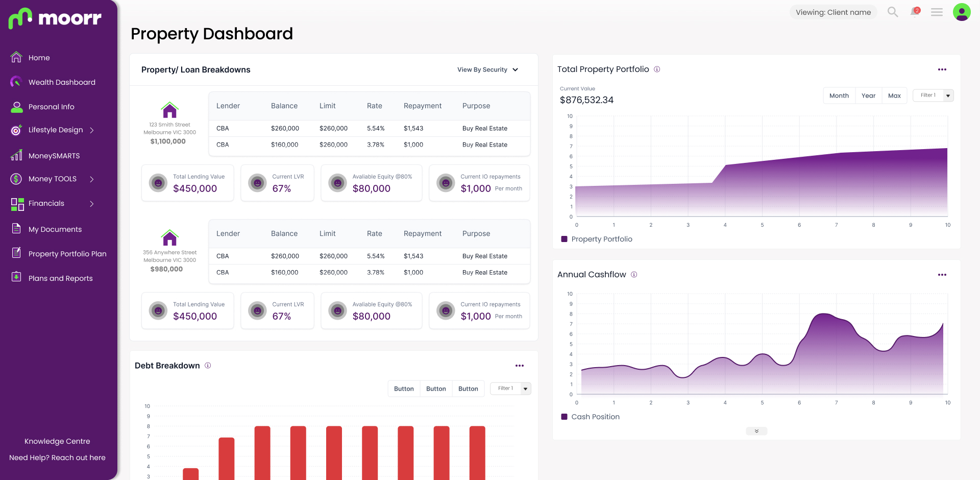Viewport: 980px width, 480px height.
Task: Click info icon beside Debt Breakdown
Action: click(208, 366)
